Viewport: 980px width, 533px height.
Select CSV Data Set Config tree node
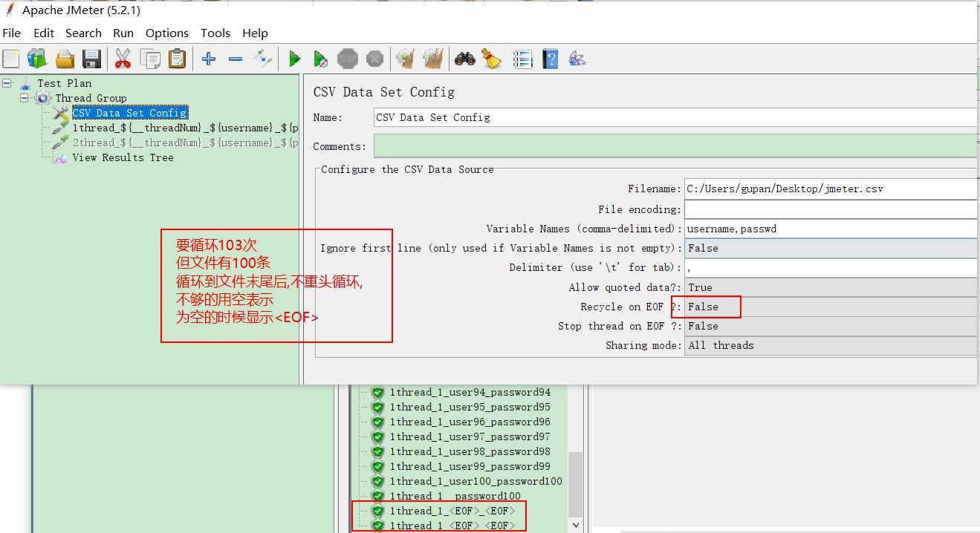[x=129, y=113]
